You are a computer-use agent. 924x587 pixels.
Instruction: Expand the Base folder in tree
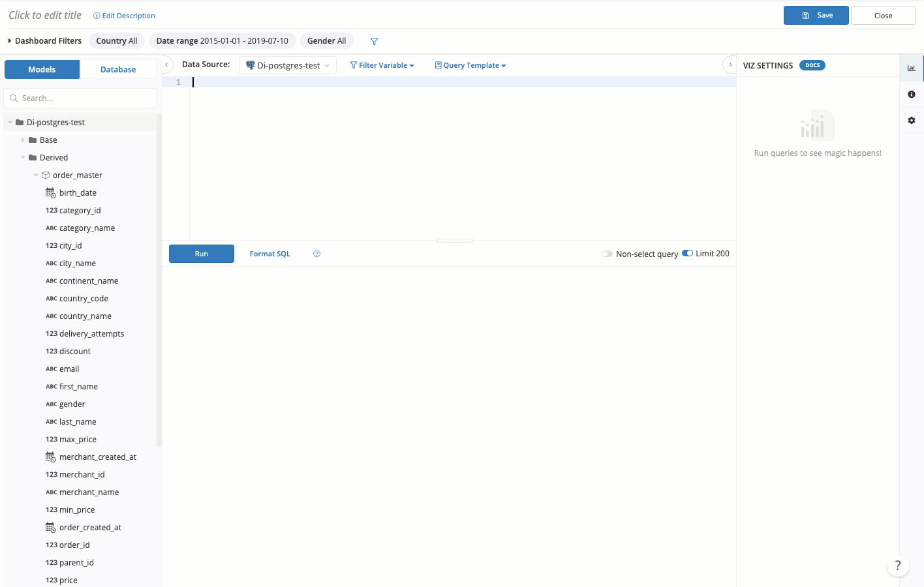coord(23,140)
